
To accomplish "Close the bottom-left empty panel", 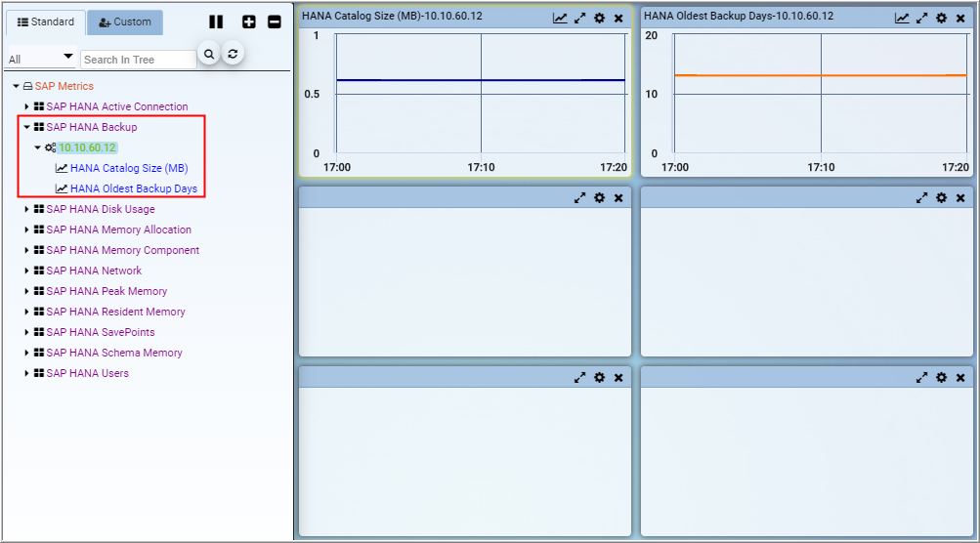I will coord(618,377).
